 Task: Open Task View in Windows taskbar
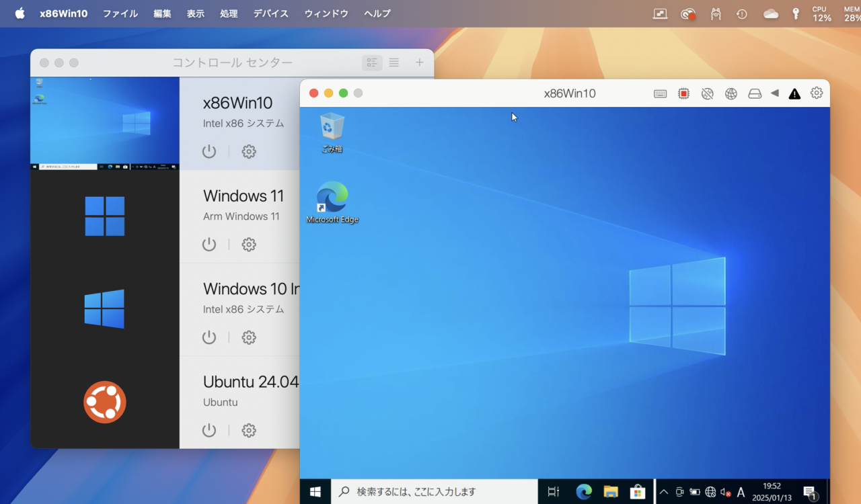pyautogui.click(x=554, y=492)
